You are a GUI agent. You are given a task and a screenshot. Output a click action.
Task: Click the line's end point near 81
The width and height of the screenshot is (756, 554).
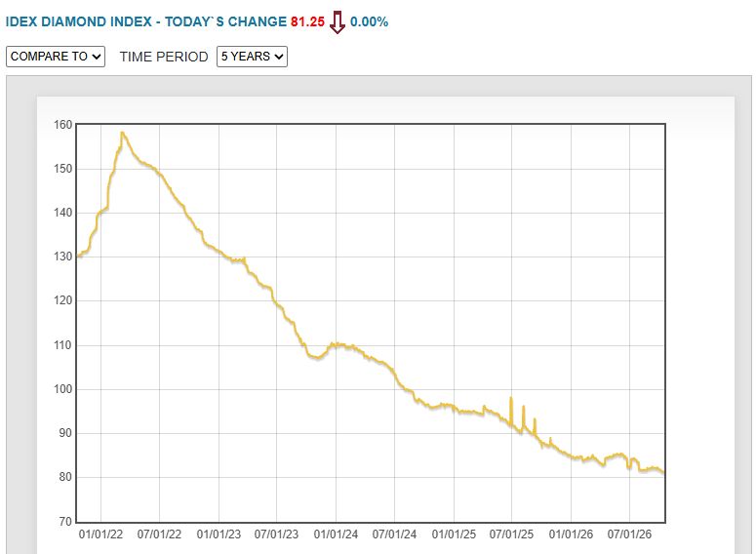pyautogui.click(x=663, y=472)
